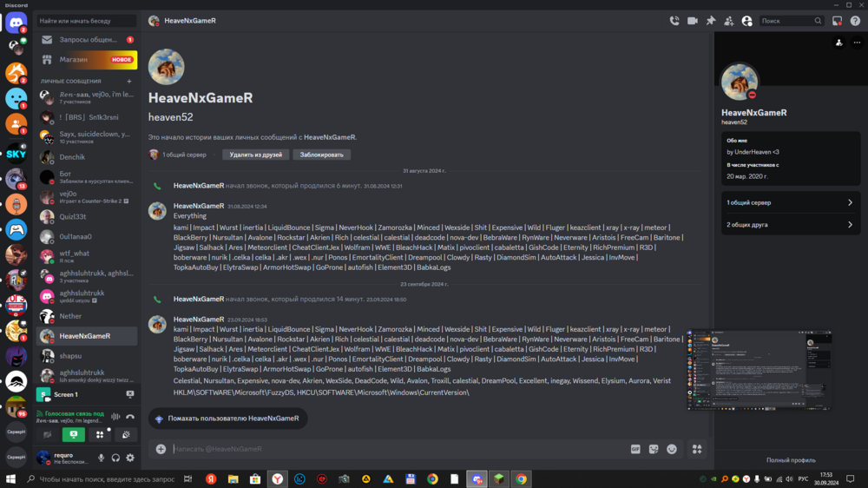Open Discord help
Screen dimensions: 868x488
855,21
